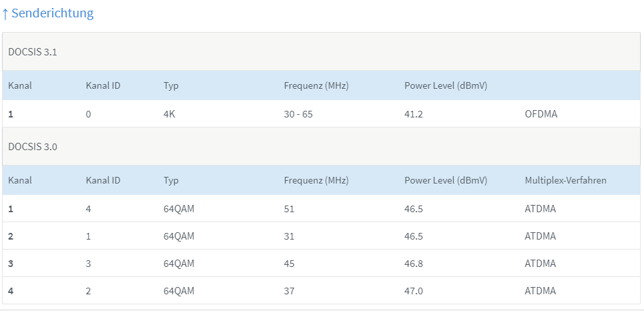Click the 64QAM cell in the Kanal 3 row
The height and width of the screenshot is (313, 644).
pyautogui.click(x=179, y=264)
